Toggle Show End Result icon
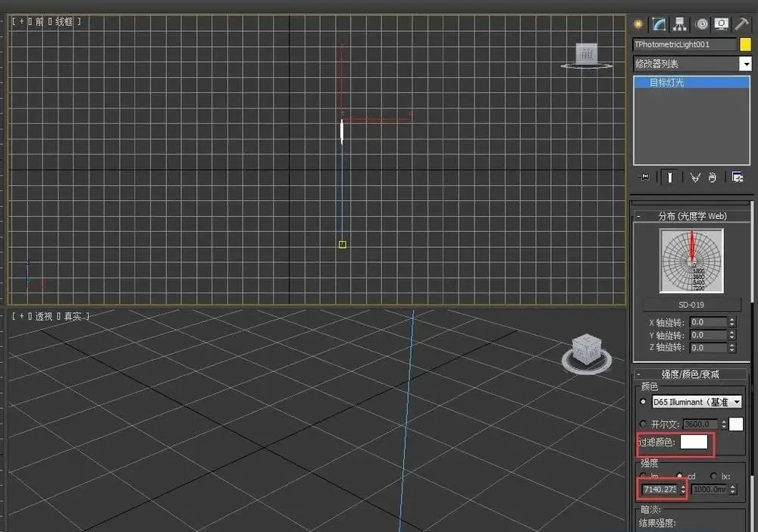758x532 pixels. (670, 177)
